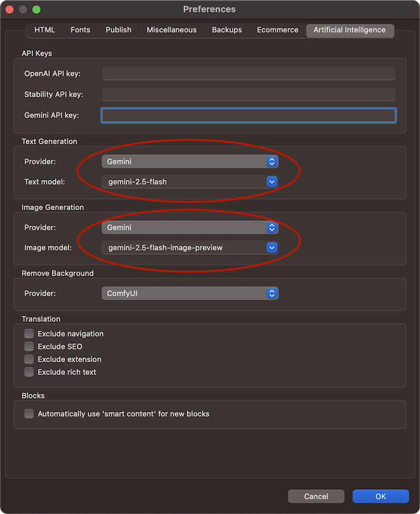This screenshot has width=420, height=514.
Task: Change the Remove Background provider from ComfyUI
Action: [x=190, y=293]
